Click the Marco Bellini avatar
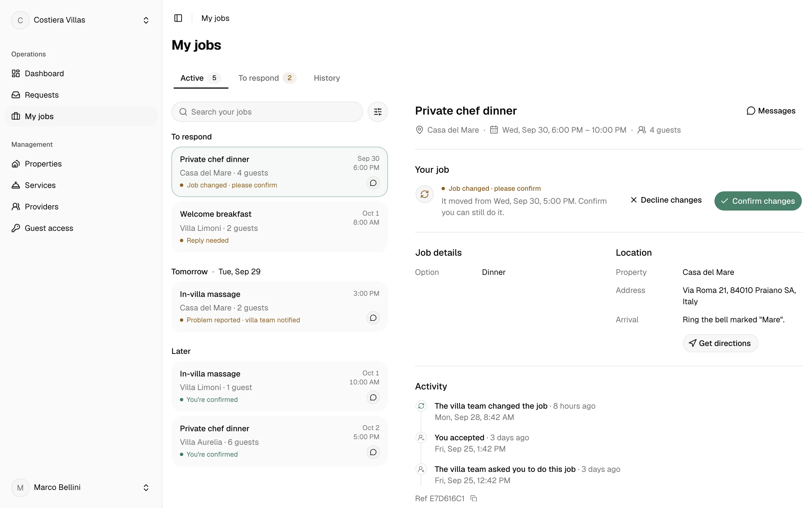This screenshot has height=508, width=812. [20, 487]
